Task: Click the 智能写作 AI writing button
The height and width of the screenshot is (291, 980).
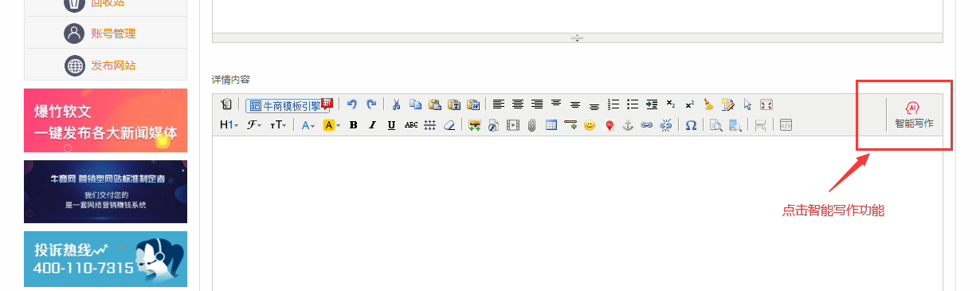Action: pyautogui.click(x=913, y=115)
